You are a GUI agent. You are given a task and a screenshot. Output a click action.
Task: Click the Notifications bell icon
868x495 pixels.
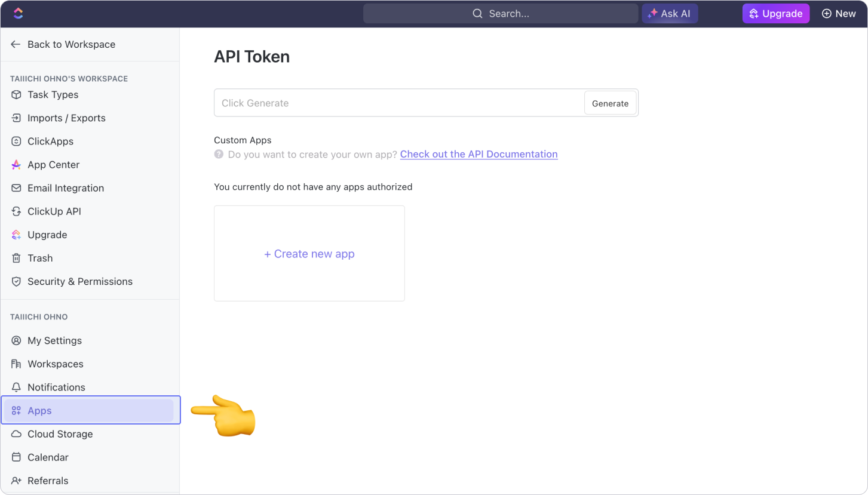coord(16,387)
